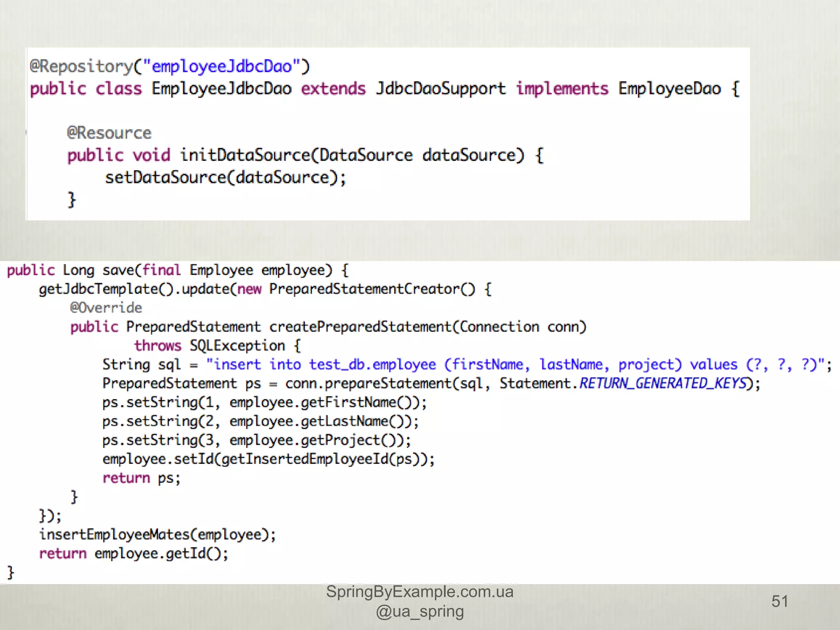Click the conn.prepareStatement call
The width and height of the screenshot is (840, 630).
[x=523, y=383]
